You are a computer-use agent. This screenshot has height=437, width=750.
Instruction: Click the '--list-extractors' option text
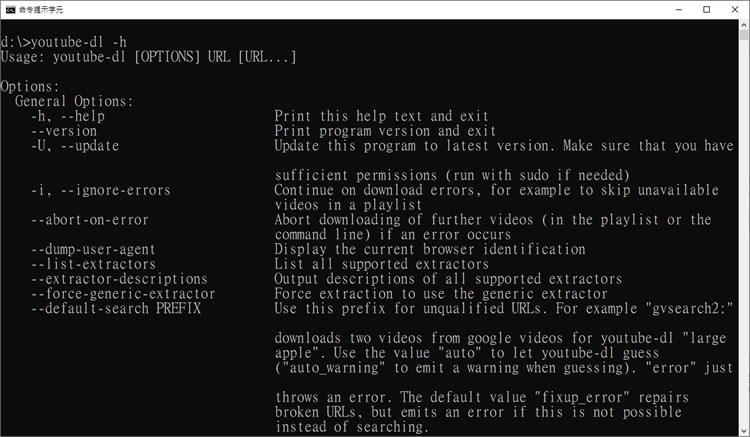(x=93, y=264)
